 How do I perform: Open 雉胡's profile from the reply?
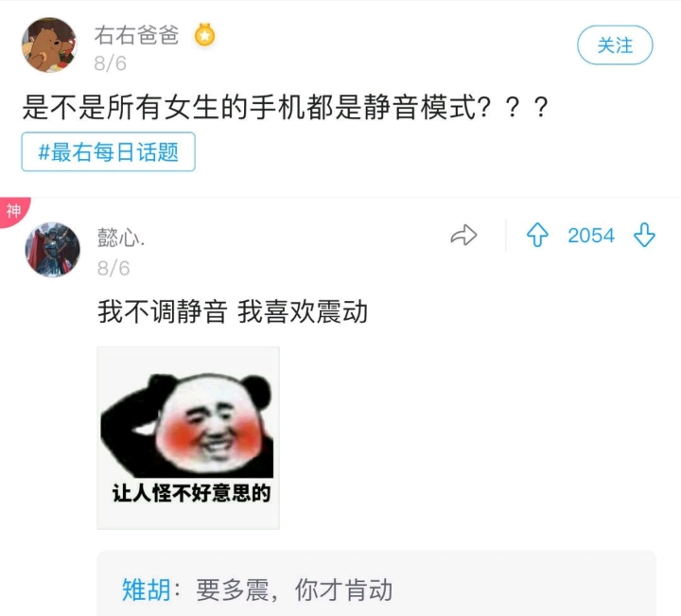point(147,590)
